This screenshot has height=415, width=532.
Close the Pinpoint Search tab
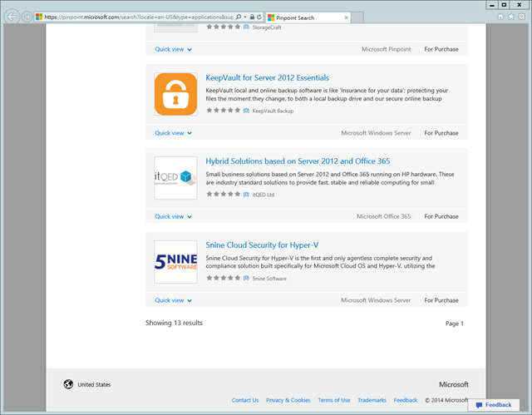(x=346, y=17)
